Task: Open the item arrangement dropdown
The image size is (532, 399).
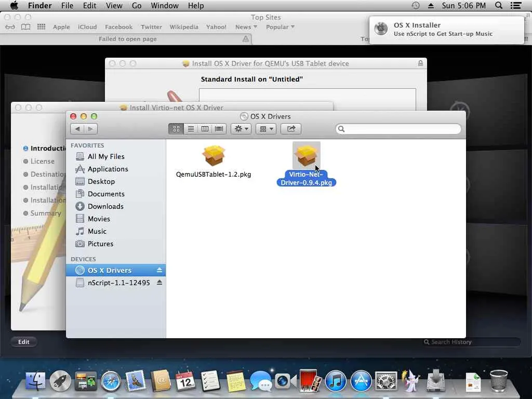Action: pyautogui.click(x=266, y=129)
